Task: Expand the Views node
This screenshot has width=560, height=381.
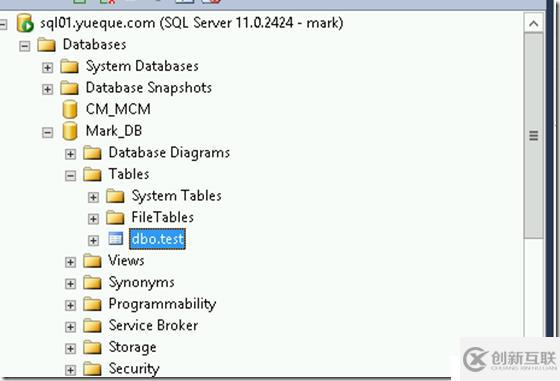Action: click(70, 262)
